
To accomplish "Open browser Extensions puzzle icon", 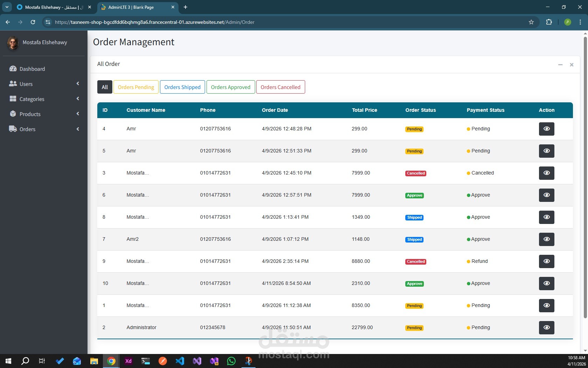I will (x=549, y=22).
